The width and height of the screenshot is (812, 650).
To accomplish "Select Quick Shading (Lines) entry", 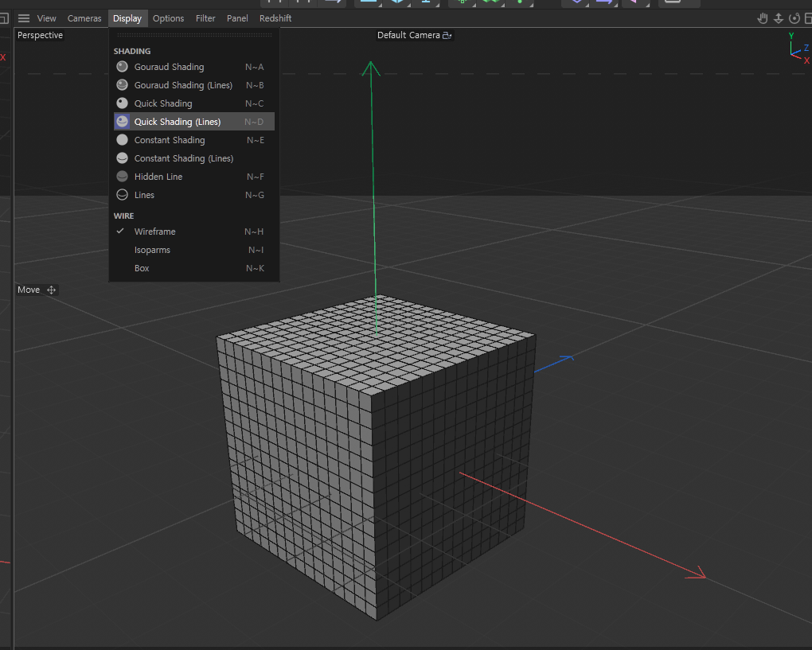I will [x=177, y=122].
